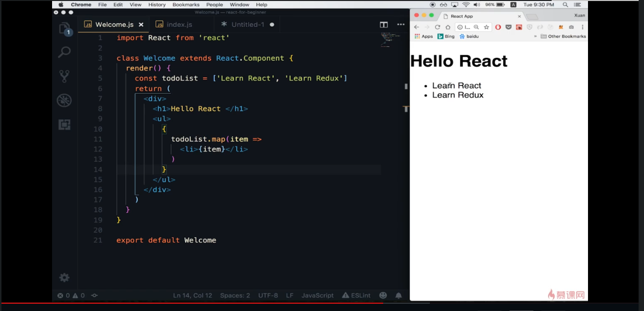Screen dimensions: 644x311
Task: Click the Split Editor icon
Action: 383,24
